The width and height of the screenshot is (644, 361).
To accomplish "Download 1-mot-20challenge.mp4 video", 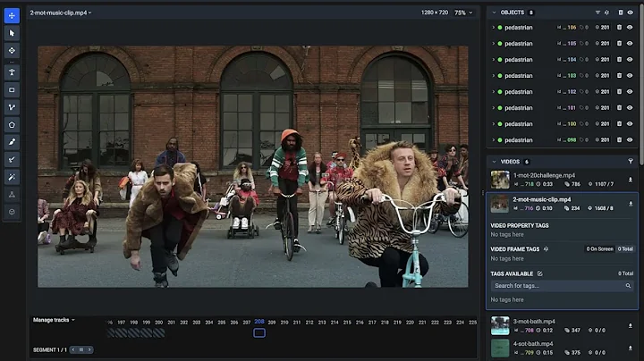I will pyautogui.click(x=630, y=180).
